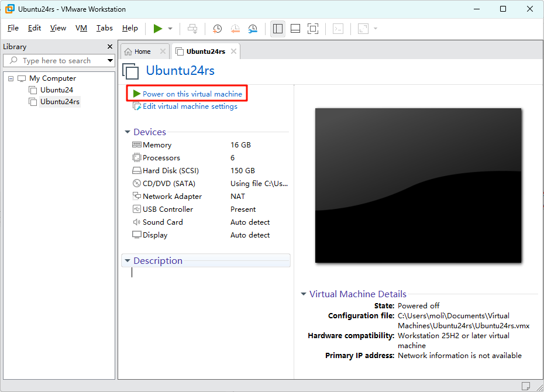Open the stretch guest dropdown arrow
Screen dimensions: 544x392
(376, 29)
